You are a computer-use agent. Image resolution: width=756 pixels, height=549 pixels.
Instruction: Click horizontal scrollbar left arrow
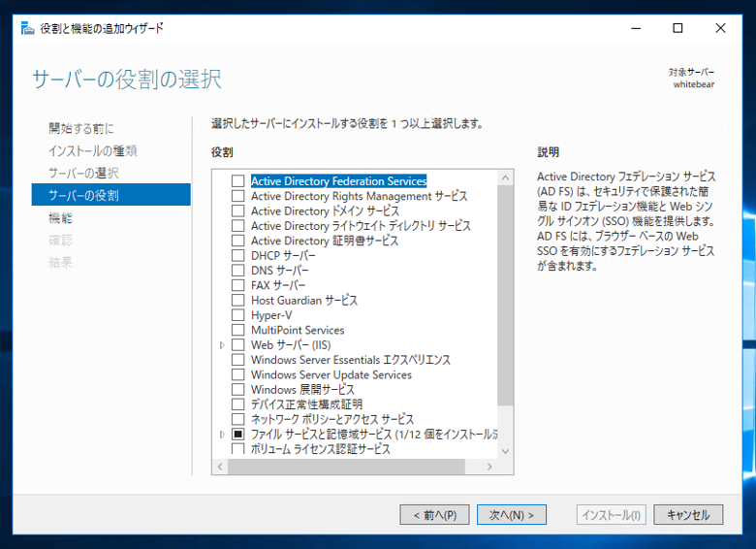tap(220, 467)
